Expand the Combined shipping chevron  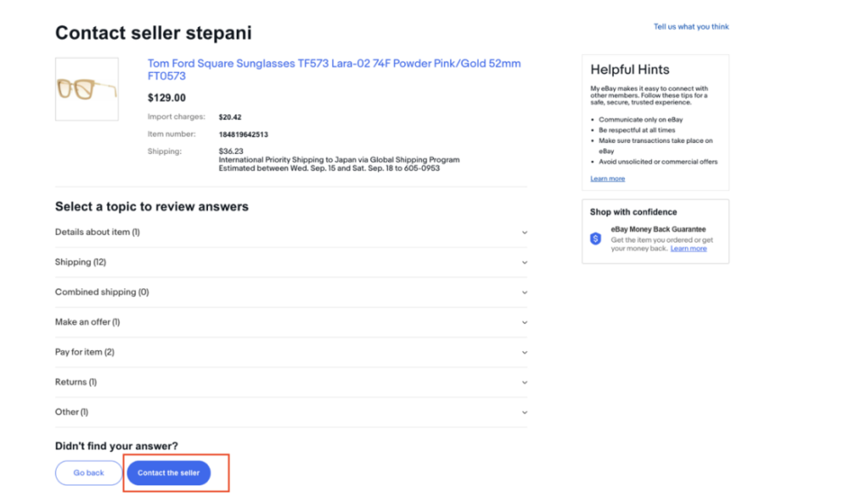(524, 293)
